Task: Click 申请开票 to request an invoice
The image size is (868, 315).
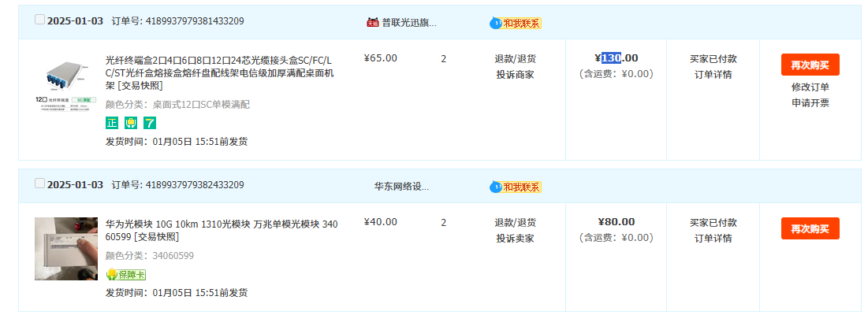Action: click(x=810, y=103)
